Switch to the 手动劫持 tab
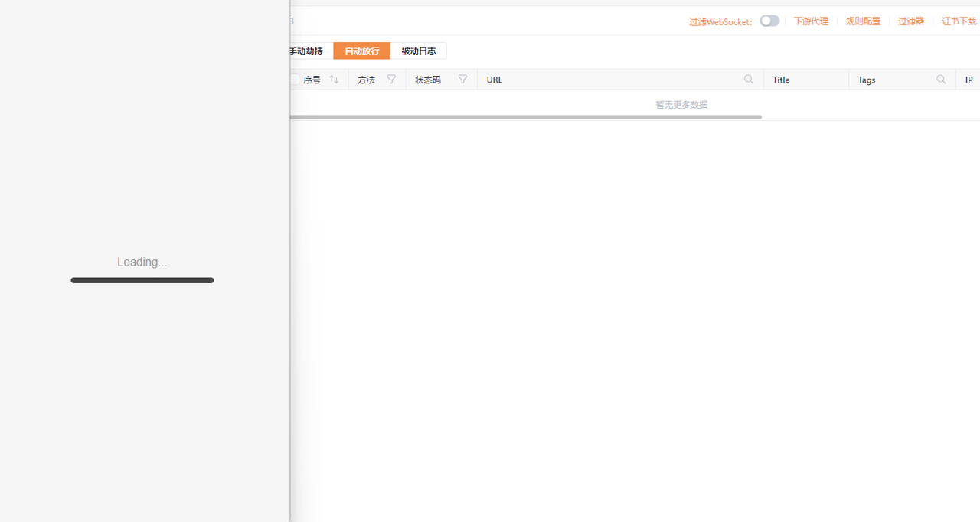The image size is (980, 522). [x=306, y=51]
